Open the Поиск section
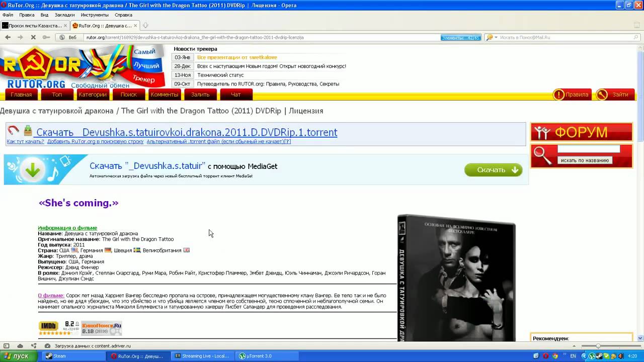The height and width of the screenshot is (362, 644). click(x=129, y=95)
